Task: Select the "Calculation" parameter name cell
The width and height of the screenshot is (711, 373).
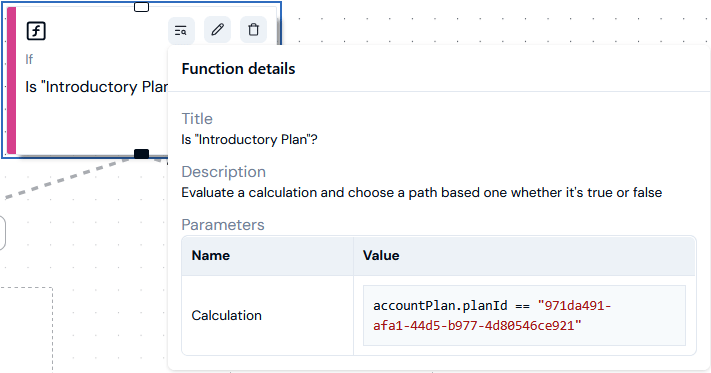Action: click(x=268, y=315)
